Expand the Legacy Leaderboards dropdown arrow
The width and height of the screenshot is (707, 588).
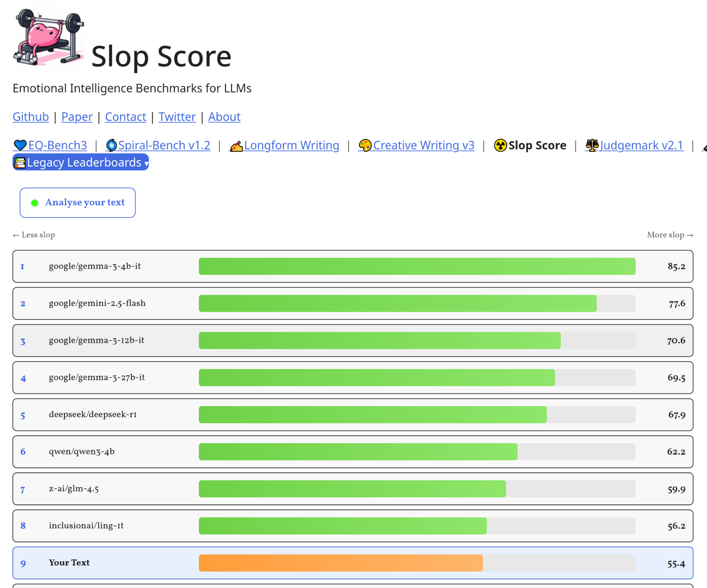[146, 164]
